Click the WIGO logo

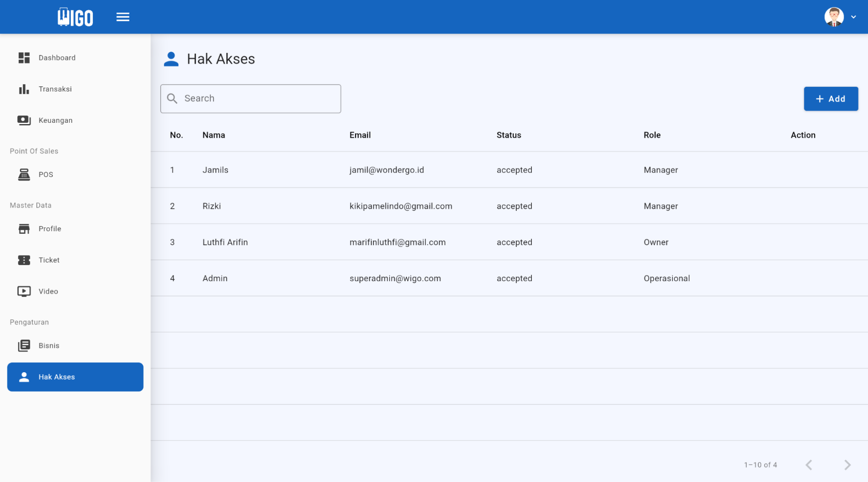coord(76,17)
